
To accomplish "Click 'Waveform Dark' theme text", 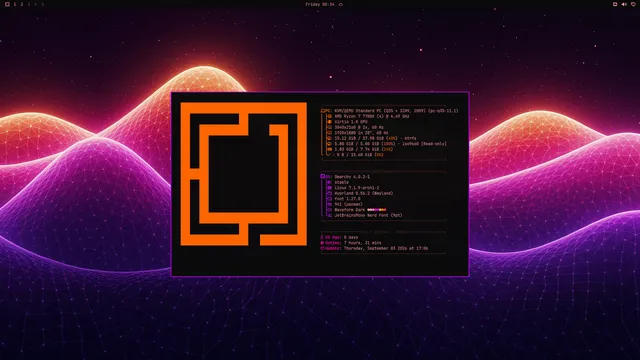I will pos(349,210).
